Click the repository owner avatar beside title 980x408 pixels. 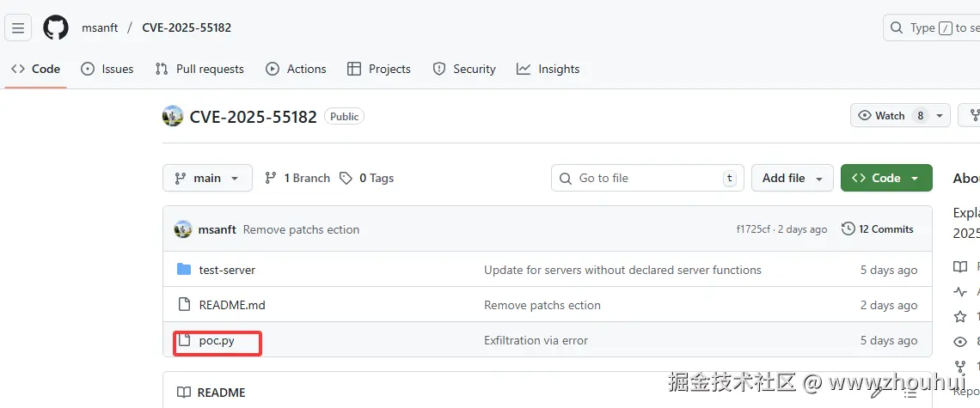pos(173,116)
